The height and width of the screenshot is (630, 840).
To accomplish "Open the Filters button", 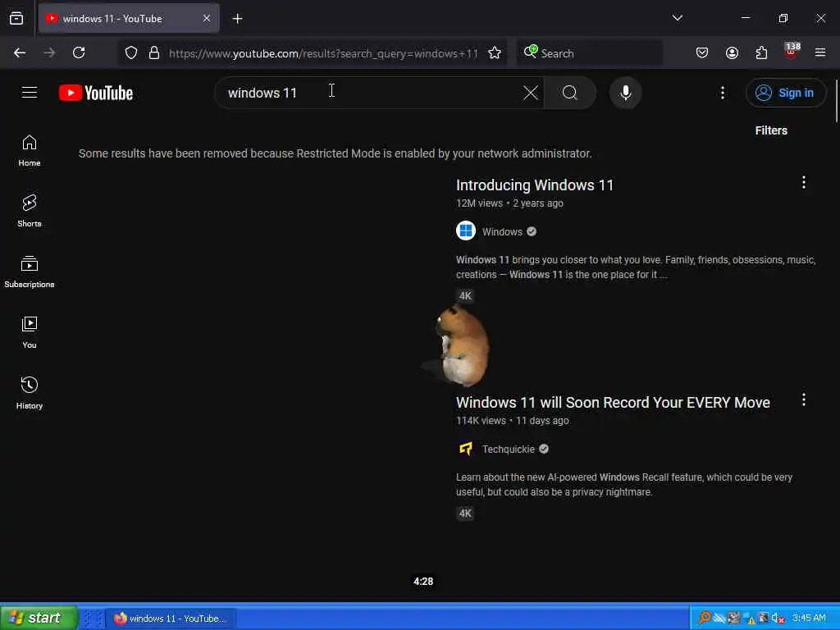I will tap(771, 130).
